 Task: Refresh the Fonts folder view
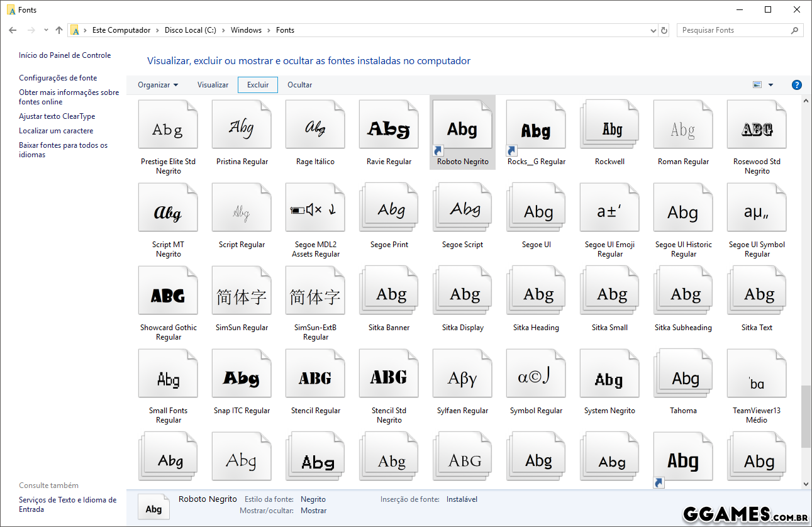664,30
